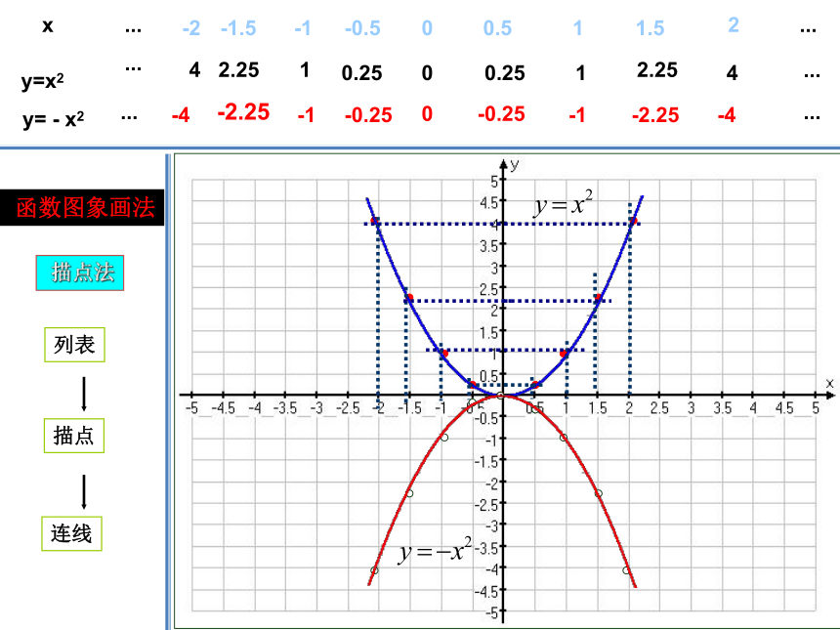Click the hollow point at (-2, -4) on red curve

tap(374, 570)
